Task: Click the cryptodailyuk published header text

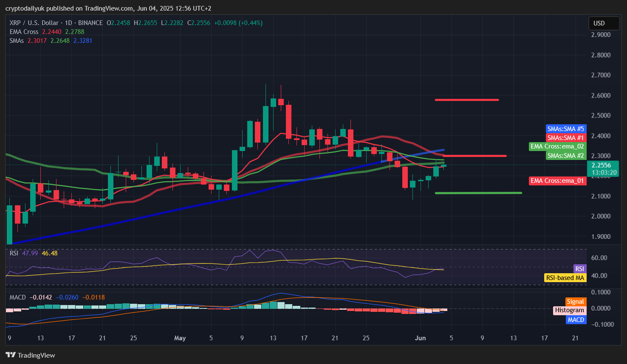Action: click(x=108, y=8)
